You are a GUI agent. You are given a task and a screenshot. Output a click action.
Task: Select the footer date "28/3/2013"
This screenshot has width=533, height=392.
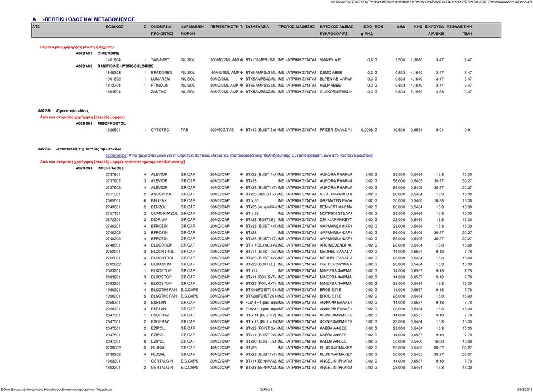pyautogui.click(x=525, y=390)
